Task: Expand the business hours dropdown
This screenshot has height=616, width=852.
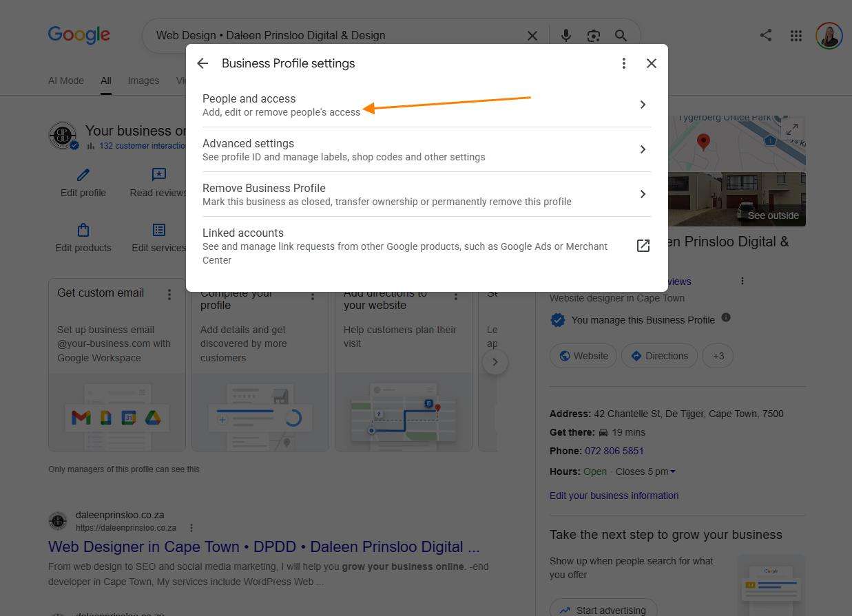Action: [x=673, y=471]
